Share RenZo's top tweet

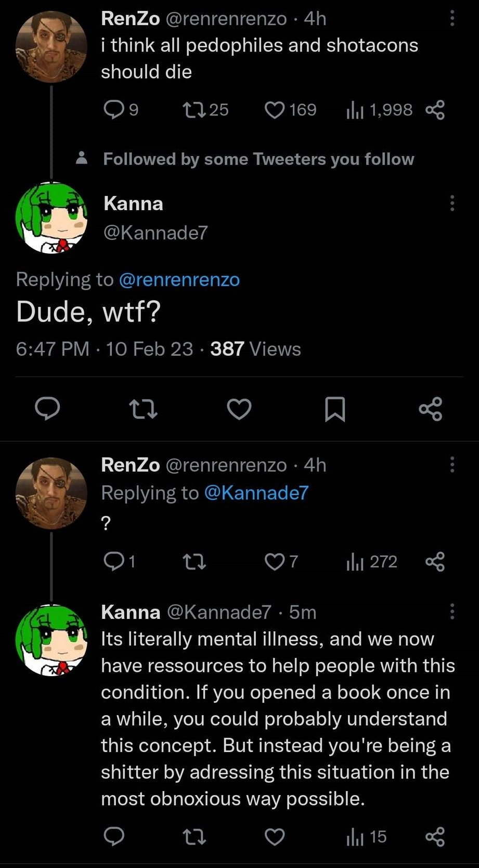pyautogui.click(x=435, y=110)
